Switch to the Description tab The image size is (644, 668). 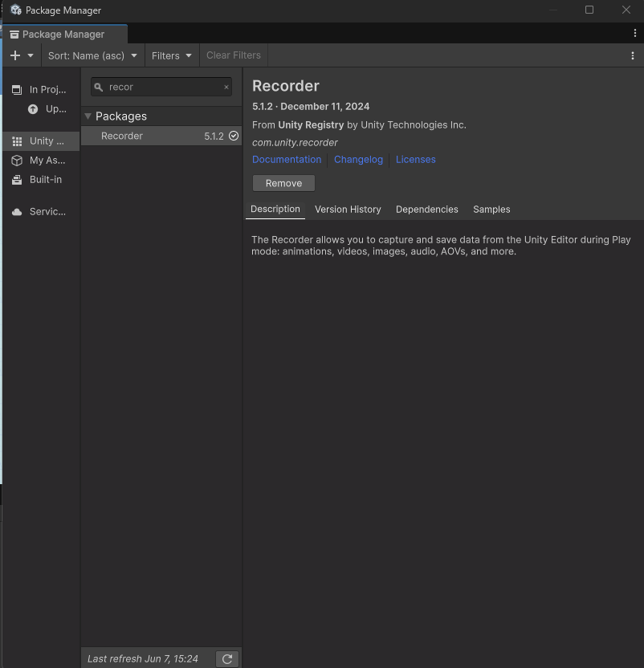pos(275,210)
